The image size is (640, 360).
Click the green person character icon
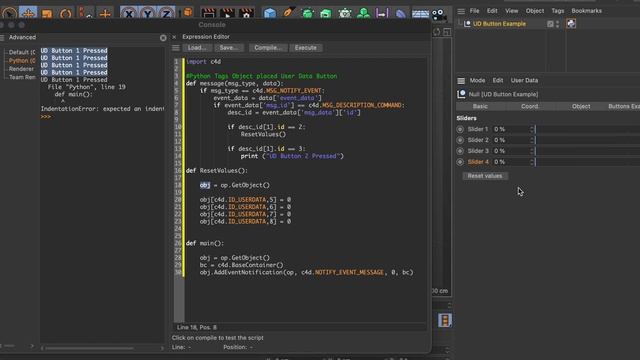pyautogui.click(x=363, y=13)
